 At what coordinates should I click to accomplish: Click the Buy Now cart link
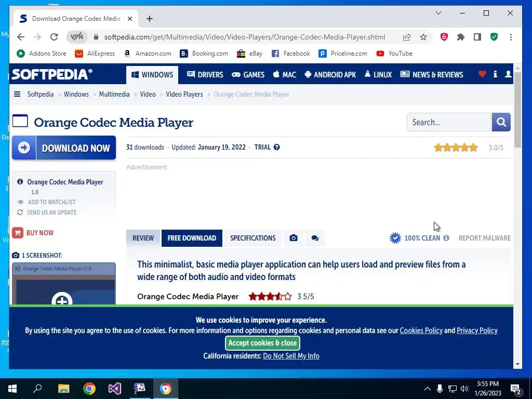(33, 233)
